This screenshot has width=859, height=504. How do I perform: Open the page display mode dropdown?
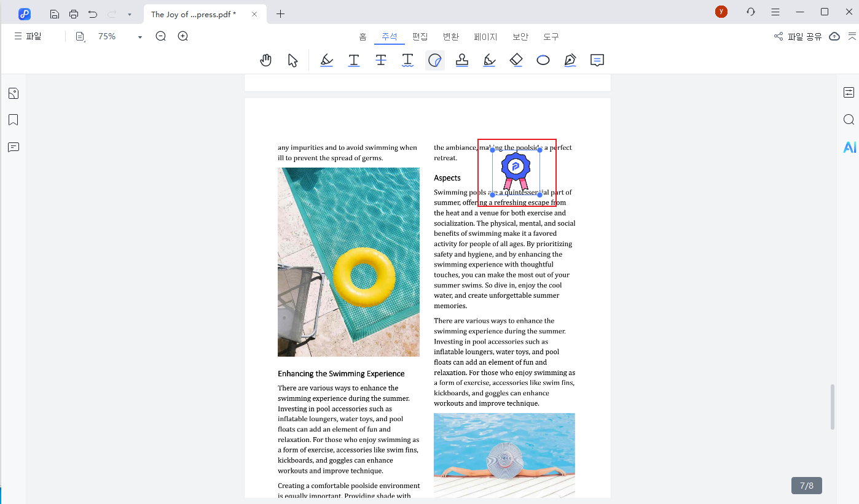tap(80, 37)
